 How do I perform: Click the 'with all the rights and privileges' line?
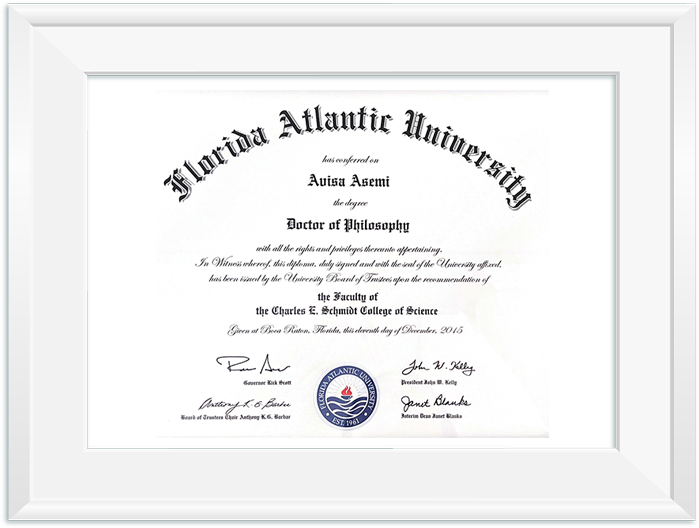click(349, 249)
